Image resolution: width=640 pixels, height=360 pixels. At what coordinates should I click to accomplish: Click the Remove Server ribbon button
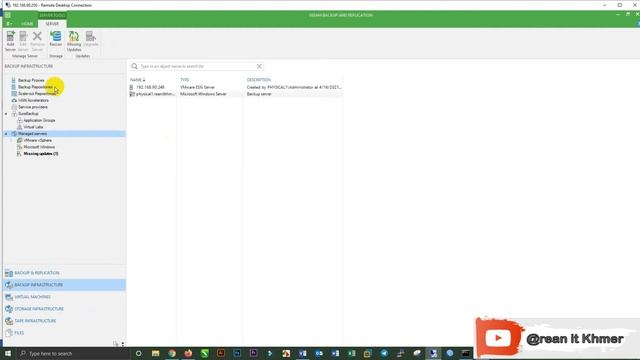37,41
